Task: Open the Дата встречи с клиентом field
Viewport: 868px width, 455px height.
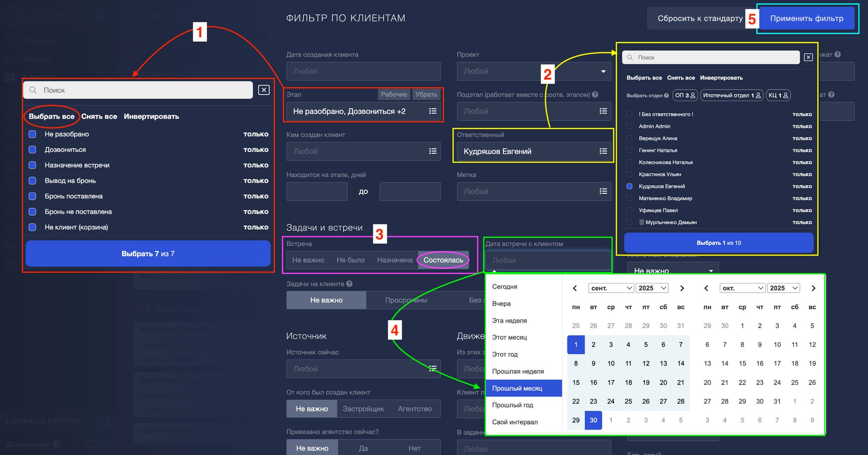Action: [548, 260]
